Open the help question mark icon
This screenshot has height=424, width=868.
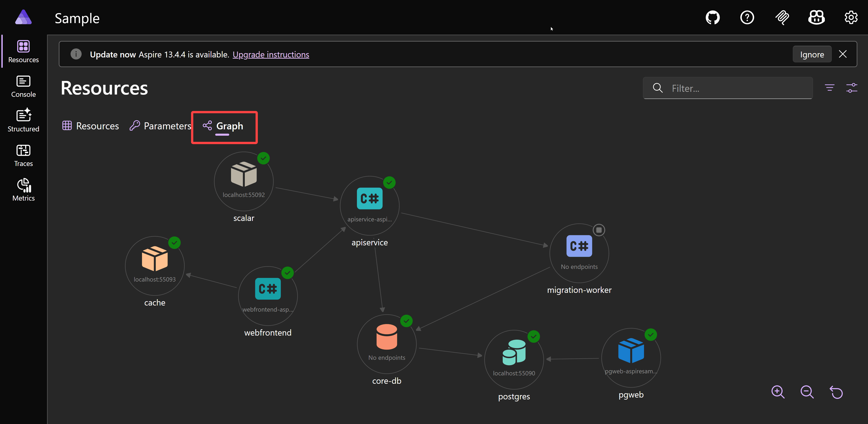747,18
